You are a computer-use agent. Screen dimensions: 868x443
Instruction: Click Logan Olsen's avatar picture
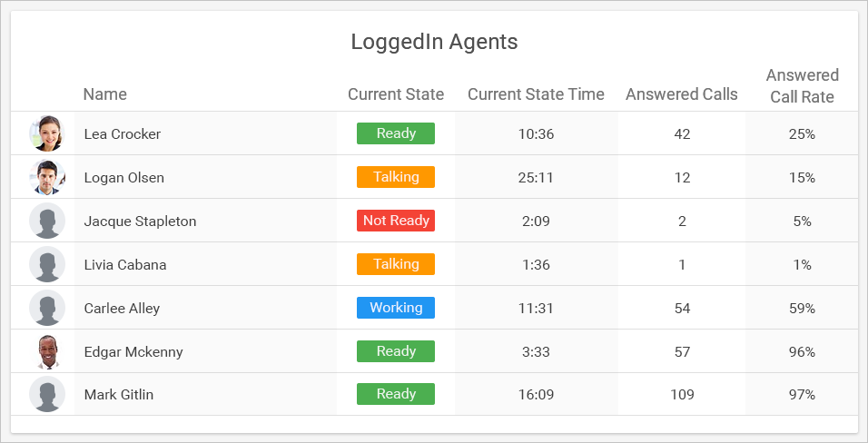[x=47, y=177]
